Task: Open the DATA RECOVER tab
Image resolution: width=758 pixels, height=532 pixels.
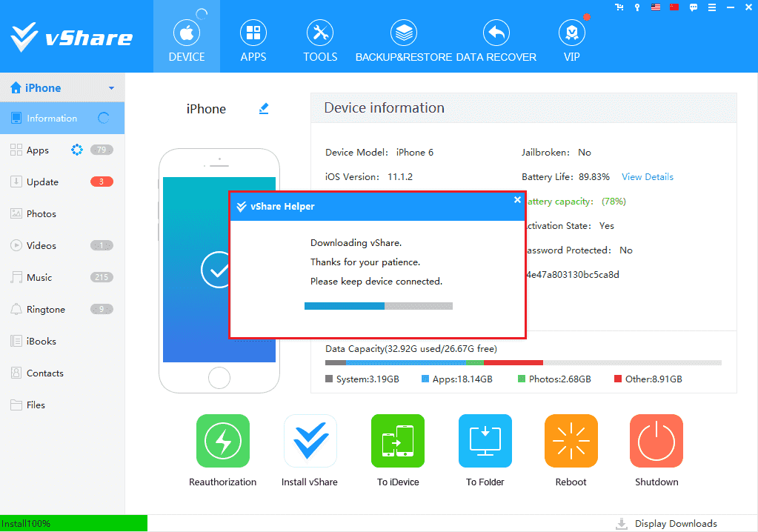Action: [496, 41]
